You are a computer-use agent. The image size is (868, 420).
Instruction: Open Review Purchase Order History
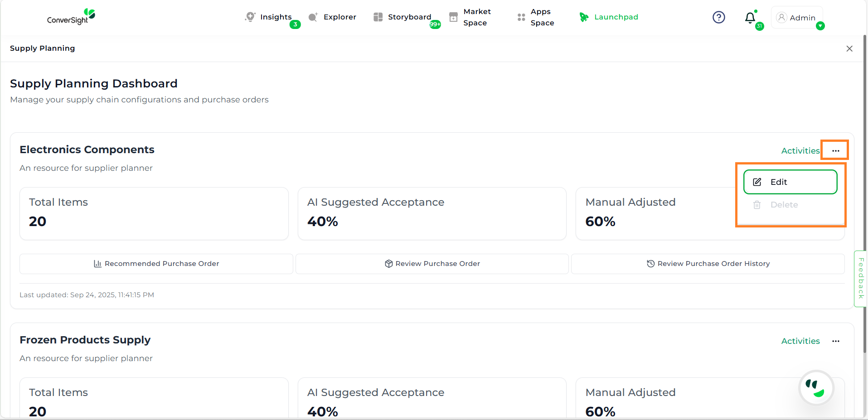click(708, 264)
